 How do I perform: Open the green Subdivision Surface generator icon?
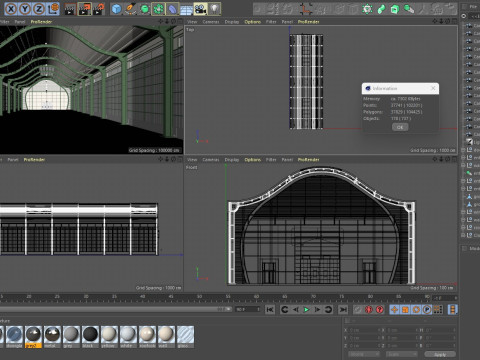[x=145, y=9]
